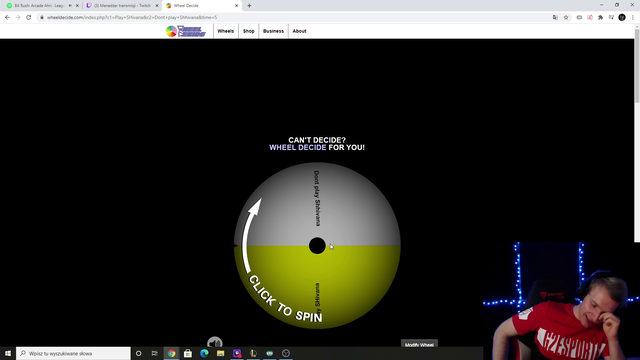This screenshot has width=640, height=360.
Task: Launch Microsoft Edge from taskbar
Action: click(x=204, y=353)
